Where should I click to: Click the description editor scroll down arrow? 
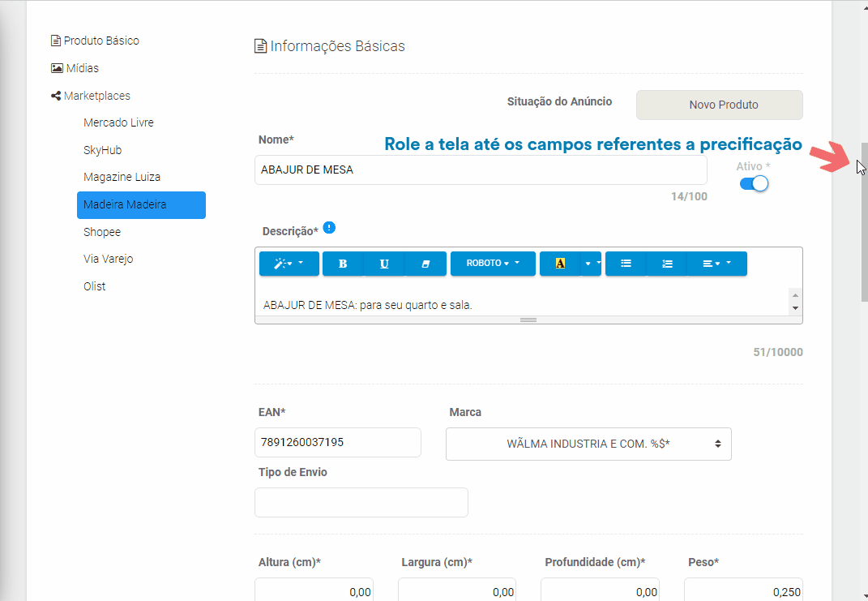(796, 308)
